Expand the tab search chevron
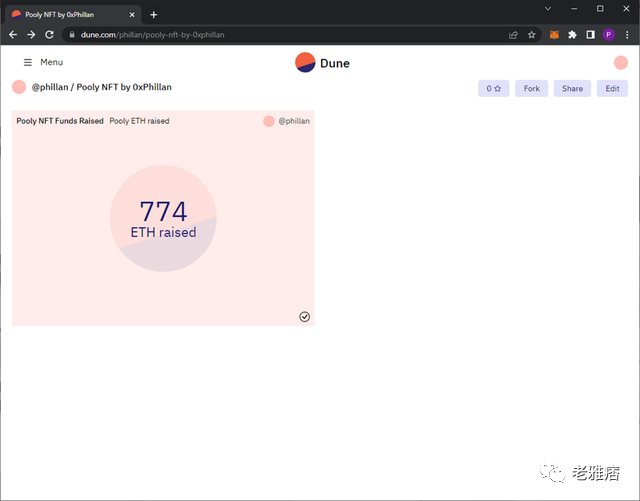Screen dimensions: 640x501 pos(549,8)
